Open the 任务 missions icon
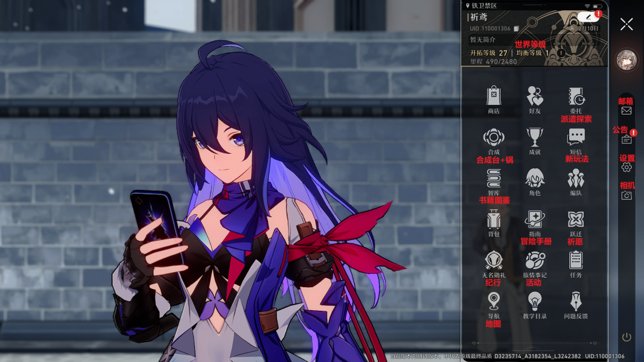644x362 pixels. [x=576, y=260]
